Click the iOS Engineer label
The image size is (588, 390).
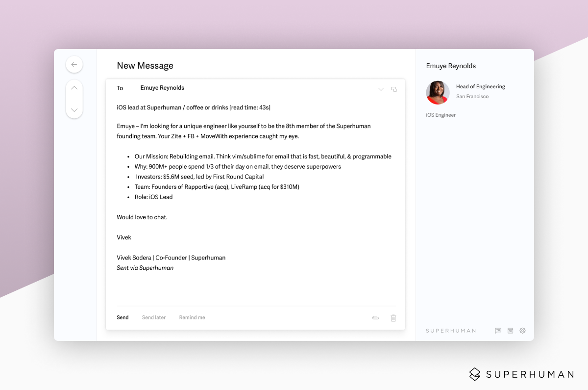[x=441, y=115]
